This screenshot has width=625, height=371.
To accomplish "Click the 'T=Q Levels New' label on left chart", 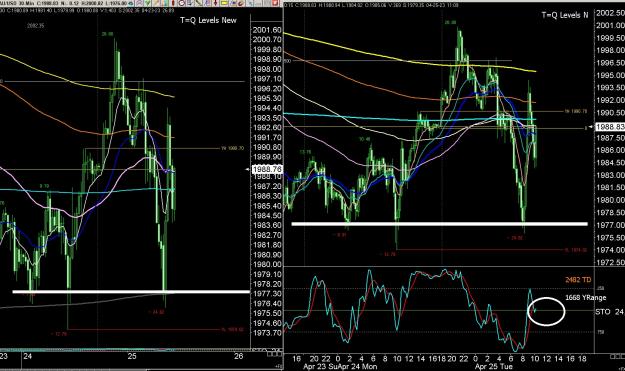I will [x=208, y=20].
